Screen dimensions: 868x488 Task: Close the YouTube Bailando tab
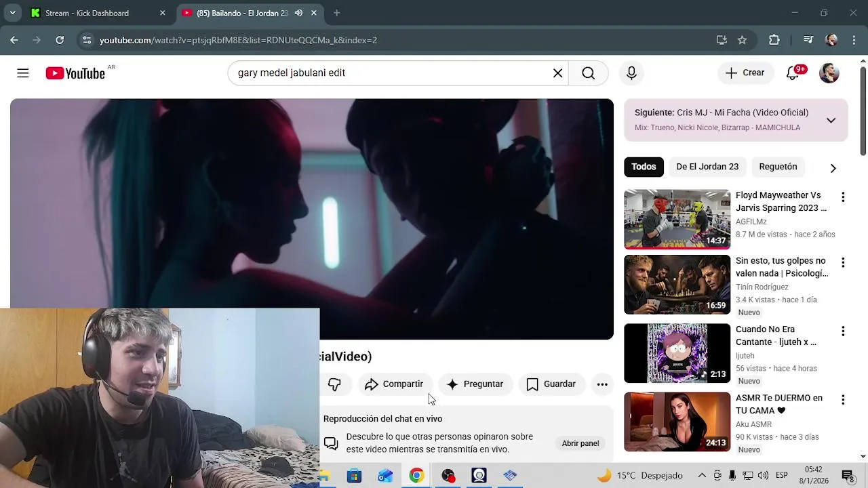[313, 13]
